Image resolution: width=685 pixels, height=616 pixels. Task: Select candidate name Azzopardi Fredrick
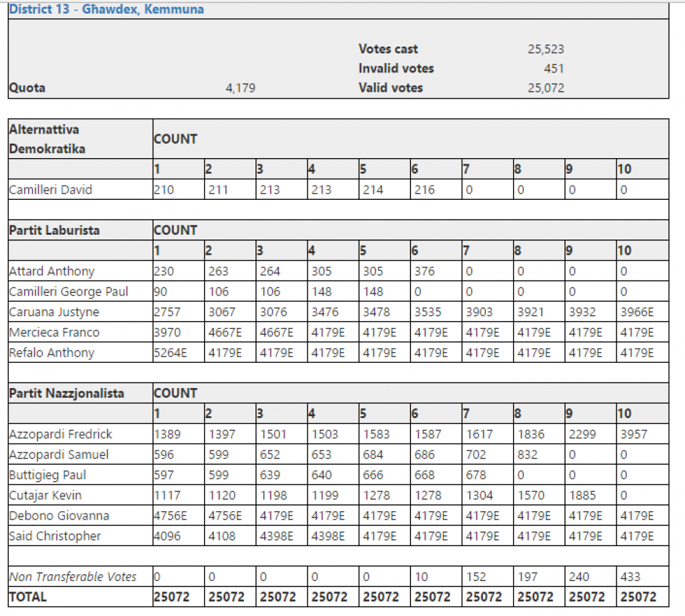pyautogui.click(x=61, y=435)
